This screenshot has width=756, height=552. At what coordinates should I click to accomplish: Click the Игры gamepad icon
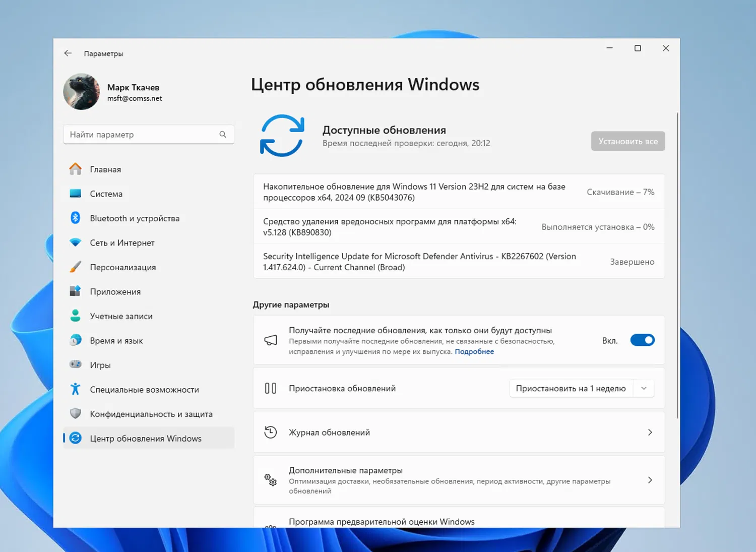[76, 364]
